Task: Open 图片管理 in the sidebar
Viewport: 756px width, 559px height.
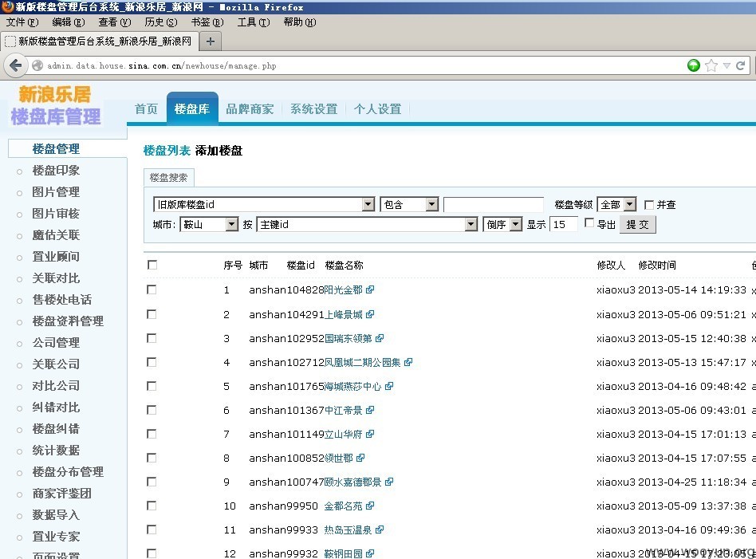Action: coord(56,192)
